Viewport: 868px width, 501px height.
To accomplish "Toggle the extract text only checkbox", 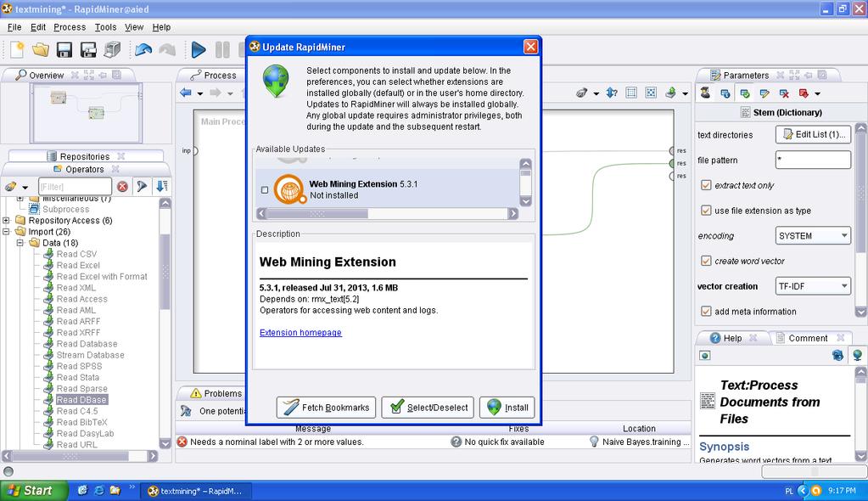I will (x=706, y=185).
